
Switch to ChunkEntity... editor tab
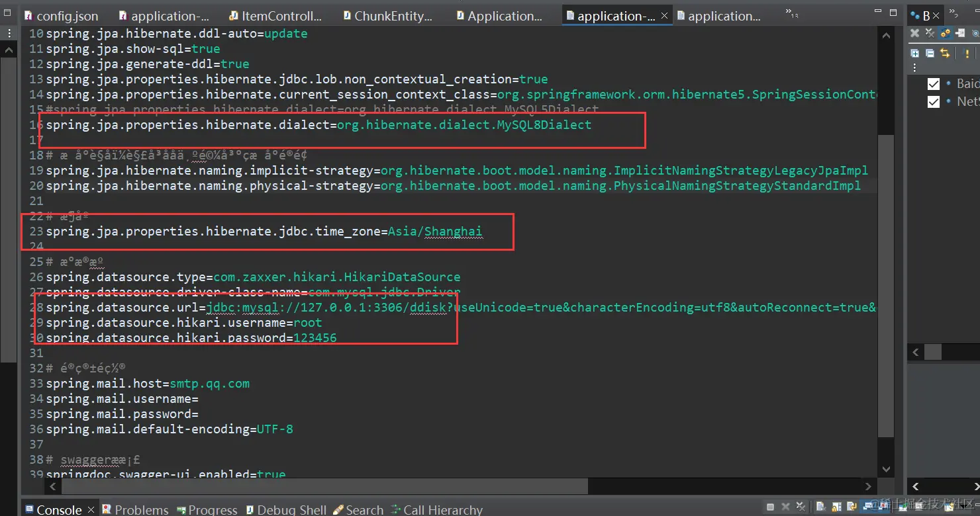pyautogui.click(x=388, y=16)
